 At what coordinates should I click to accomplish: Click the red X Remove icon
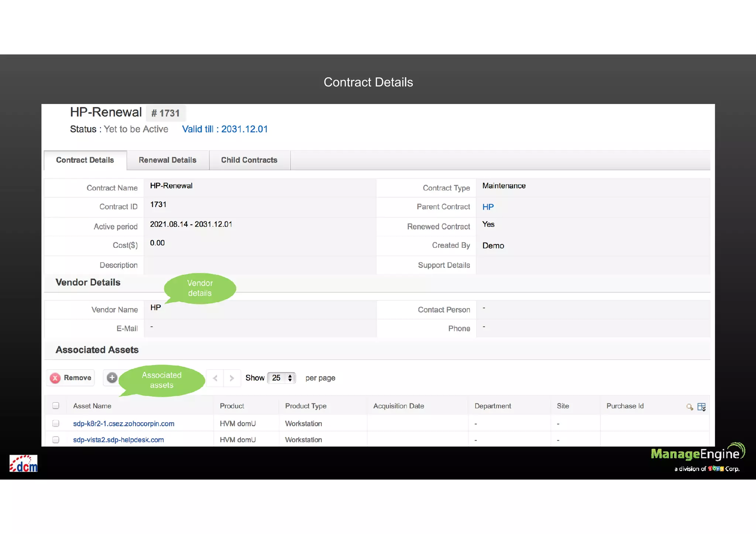coord(55,378)
